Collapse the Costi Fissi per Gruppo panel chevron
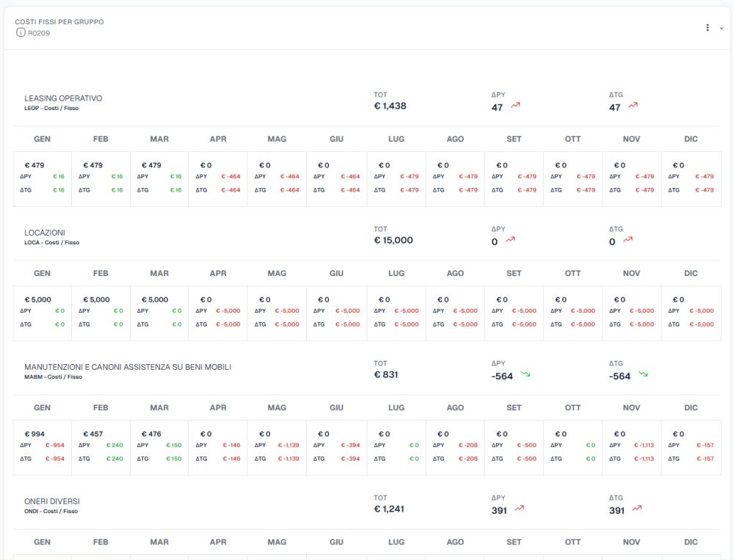Screen dimensions: 734x560 pyautogui.click(x=722, y=28)
